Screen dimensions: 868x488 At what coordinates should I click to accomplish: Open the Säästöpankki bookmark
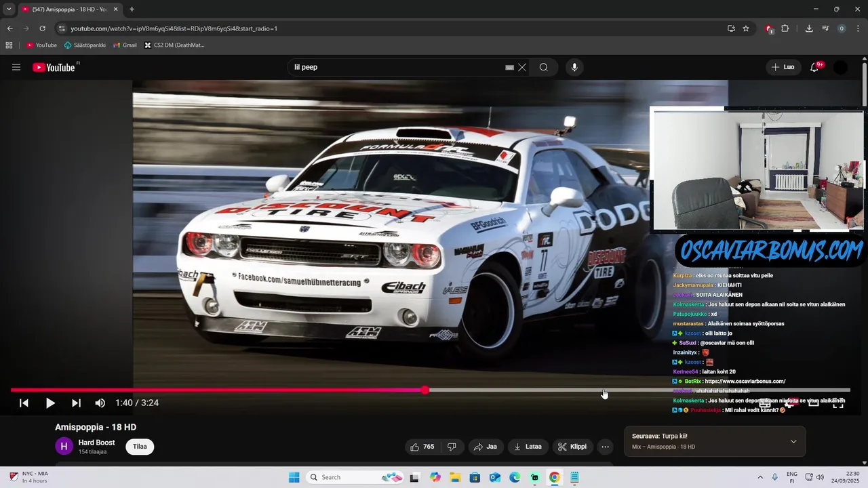pyautogui.click(x=85, y=45)
